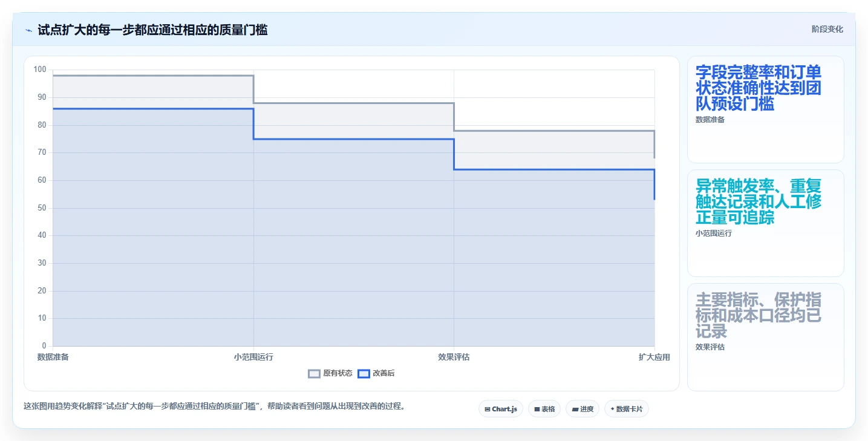
Task: Select the 主要指标、保护指标 card
Action: (765, 337)
